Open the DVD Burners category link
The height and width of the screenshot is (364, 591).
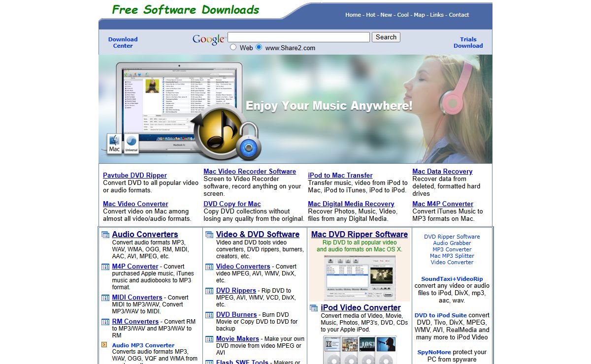236,314
